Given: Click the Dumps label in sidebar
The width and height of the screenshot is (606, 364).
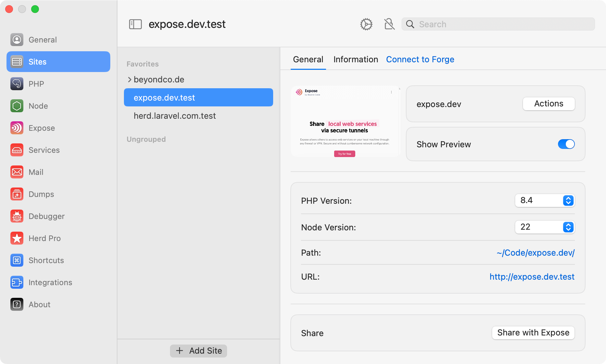Looking at the screenshot, I should pos(41,194).
